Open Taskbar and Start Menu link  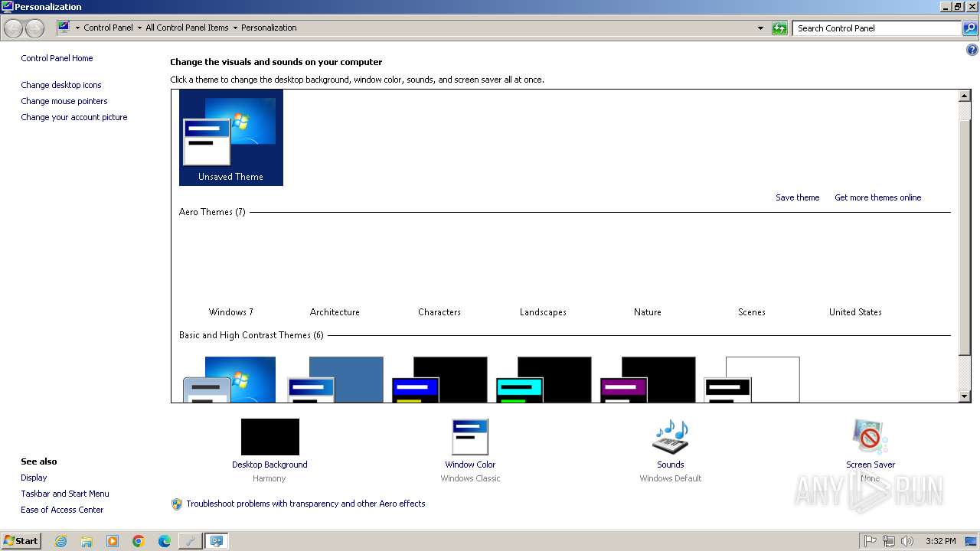point(65,494)
